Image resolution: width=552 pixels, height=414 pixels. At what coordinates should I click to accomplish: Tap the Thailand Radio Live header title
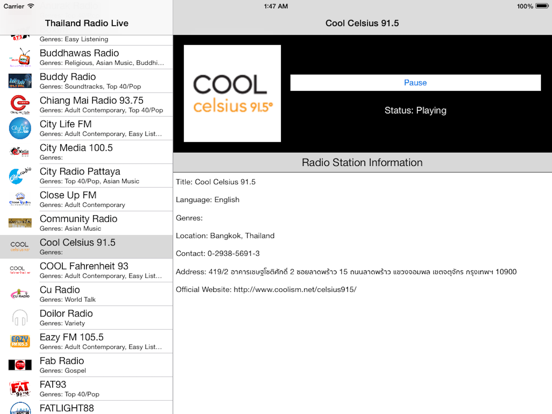(x=87, y=23)
